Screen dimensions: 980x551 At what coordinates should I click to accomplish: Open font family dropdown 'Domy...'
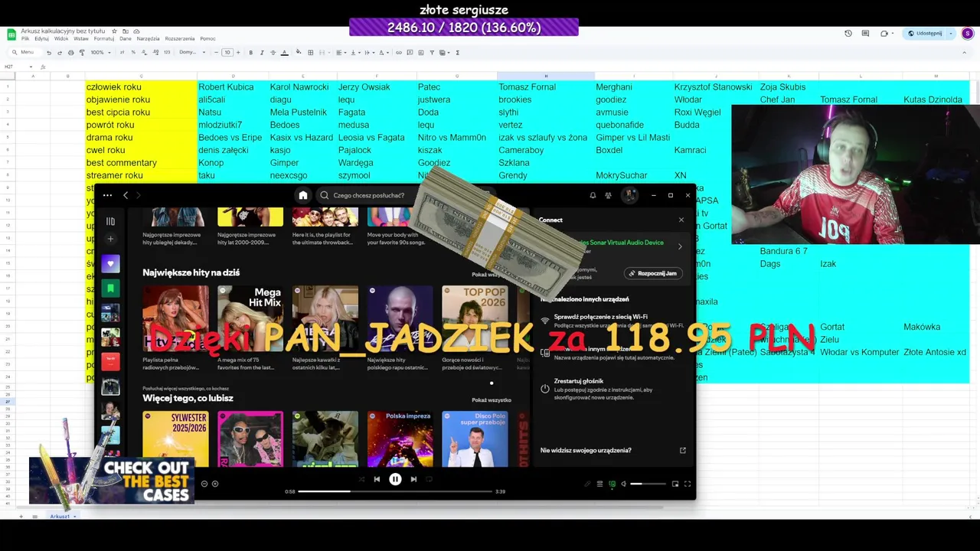pos(192,53)
